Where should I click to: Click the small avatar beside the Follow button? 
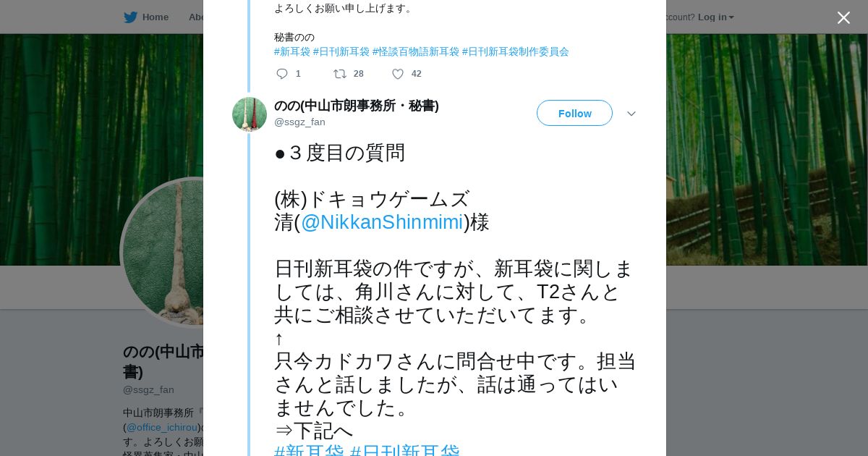250,114
